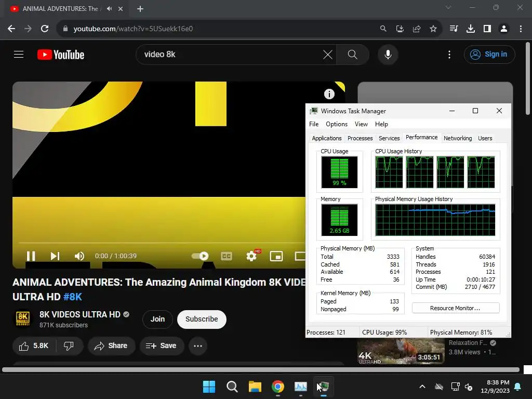532x399 pixels.
Task: Open notifications bell in tray
Action: coord(518,387)
